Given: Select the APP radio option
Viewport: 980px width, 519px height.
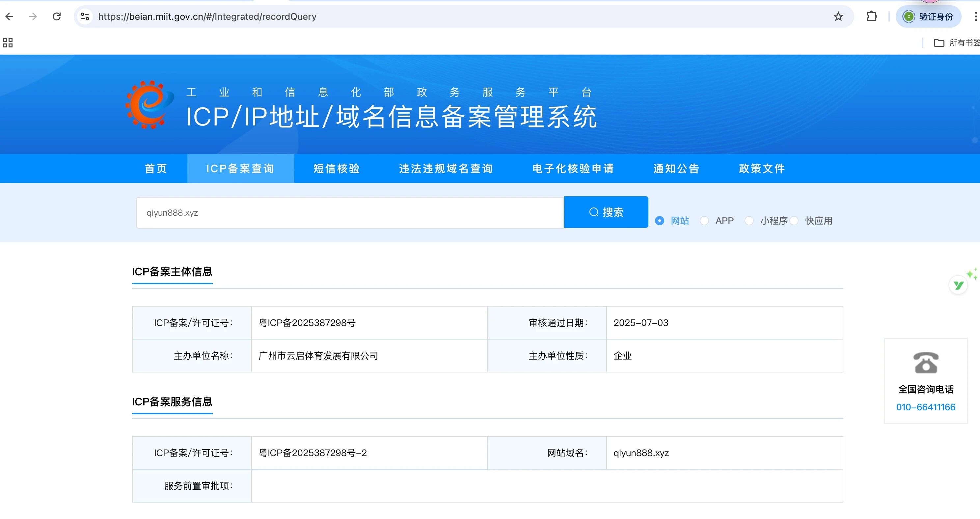Looking at the screenshot, I should (x=704, y=221).
